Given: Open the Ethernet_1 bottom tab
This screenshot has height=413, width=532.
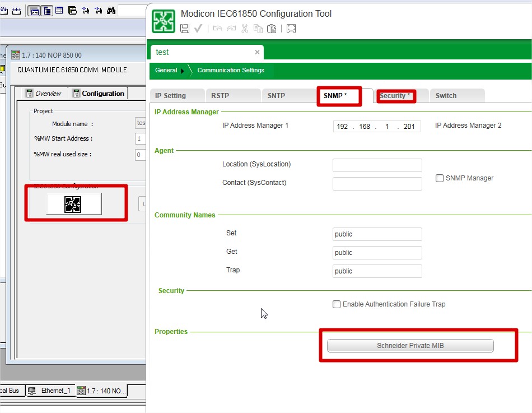Looking at the screenshot, I should pos(51,391).
